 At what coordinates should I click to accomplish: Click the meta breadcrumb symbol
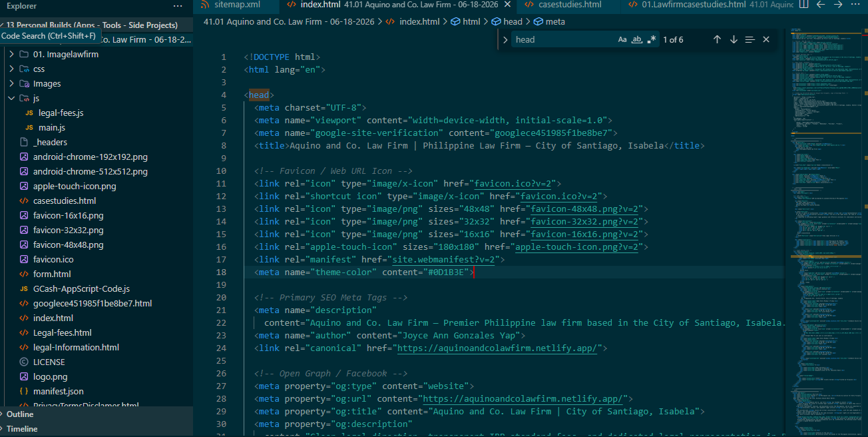tap(549, 21)
